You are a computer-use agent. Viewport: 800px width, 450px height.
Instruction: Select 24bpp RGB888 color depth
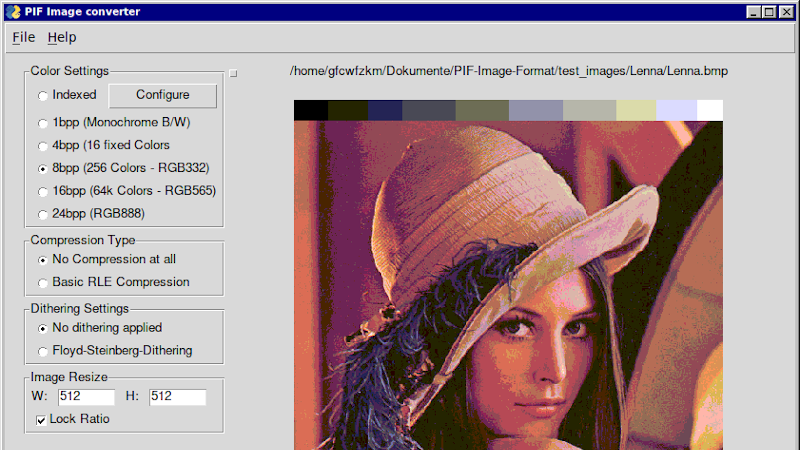click(42, 214)
